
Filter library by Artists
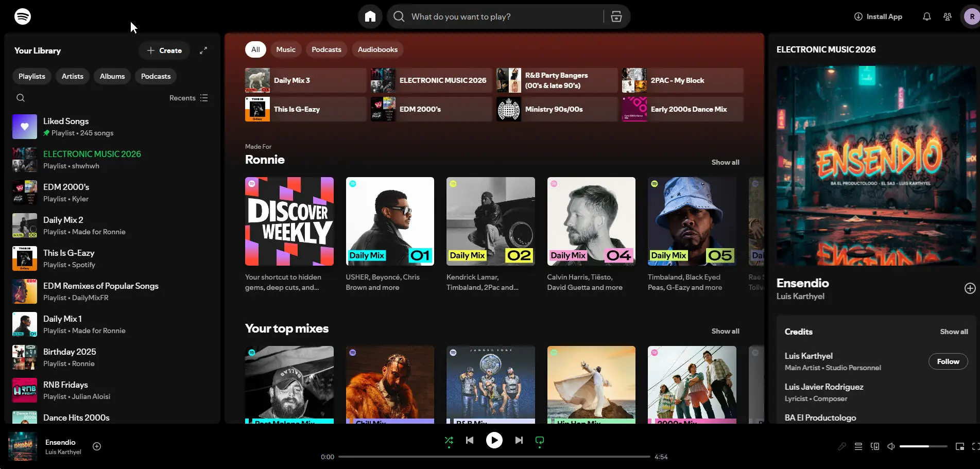coord(73,76)
